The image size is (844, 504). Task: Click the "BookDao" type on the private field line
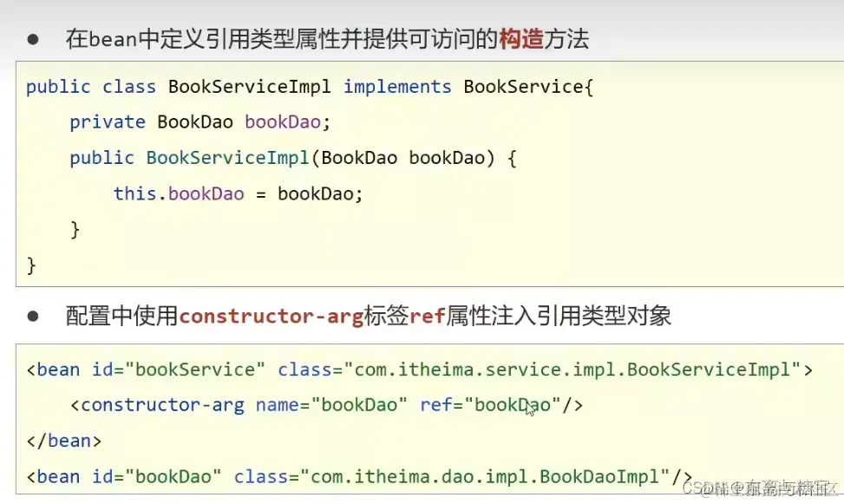tap(195, 122)
